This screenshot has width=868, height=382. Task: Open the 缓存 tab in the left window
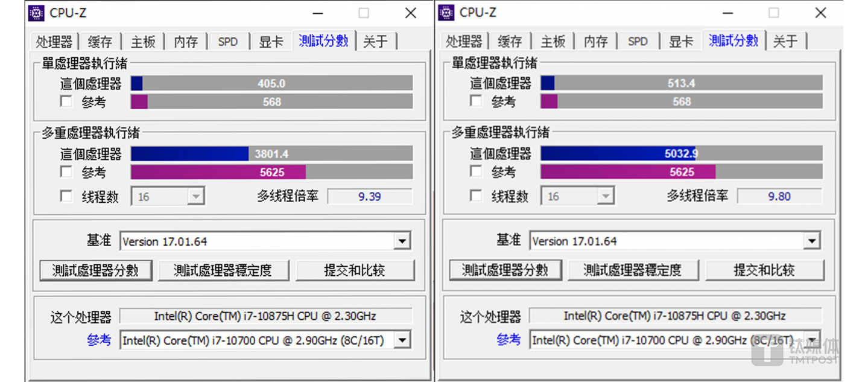100,41
